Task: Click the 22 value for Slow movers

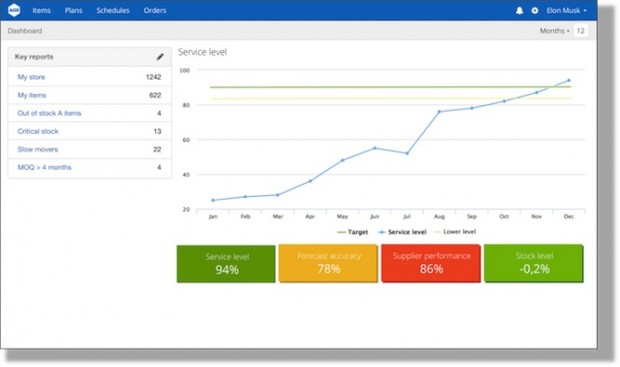Action: [x=157, y=149]
